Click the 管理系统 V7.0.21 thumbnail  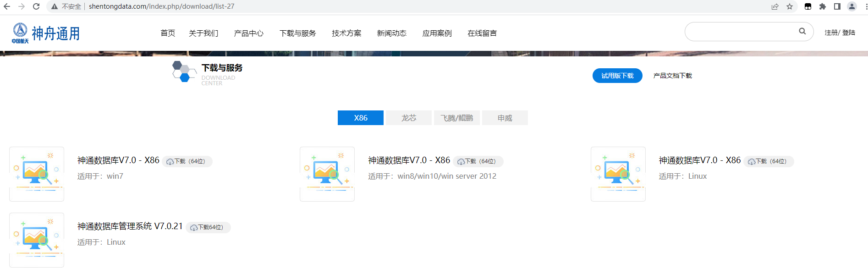click(x=37, y=240)
